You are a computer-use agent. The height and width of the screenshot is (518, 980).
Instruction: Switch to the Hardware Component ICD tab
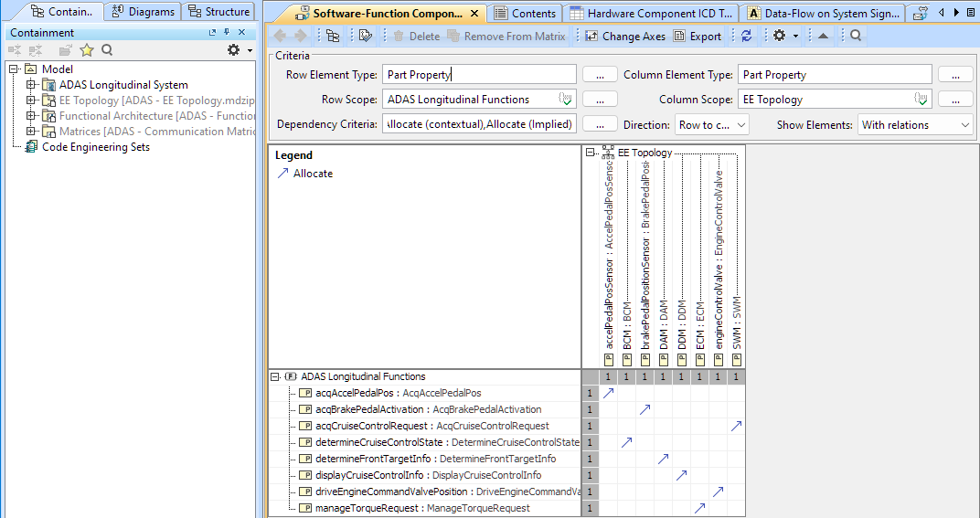click(x=650, y=14)
